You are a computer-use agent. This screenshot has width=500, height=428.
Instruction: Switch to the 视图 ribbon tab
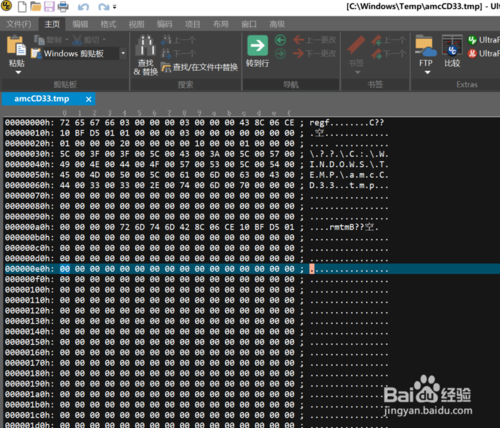[137, 24]
